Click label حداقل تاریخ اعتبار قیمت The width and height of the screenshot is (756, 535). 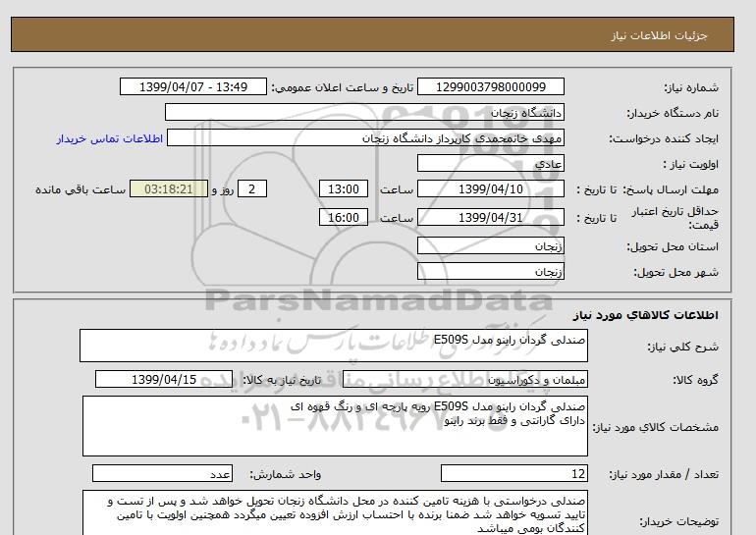(675, 218)
